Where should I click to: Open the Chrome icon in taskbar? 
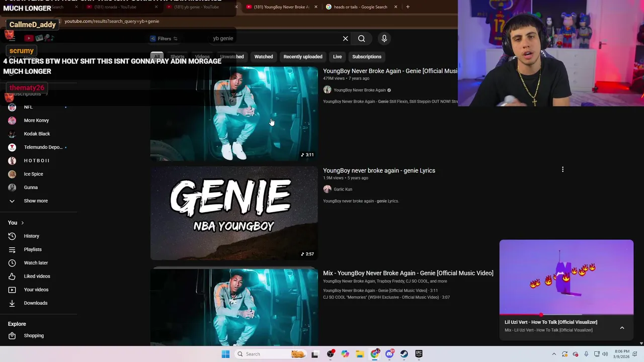click(375, 354)
